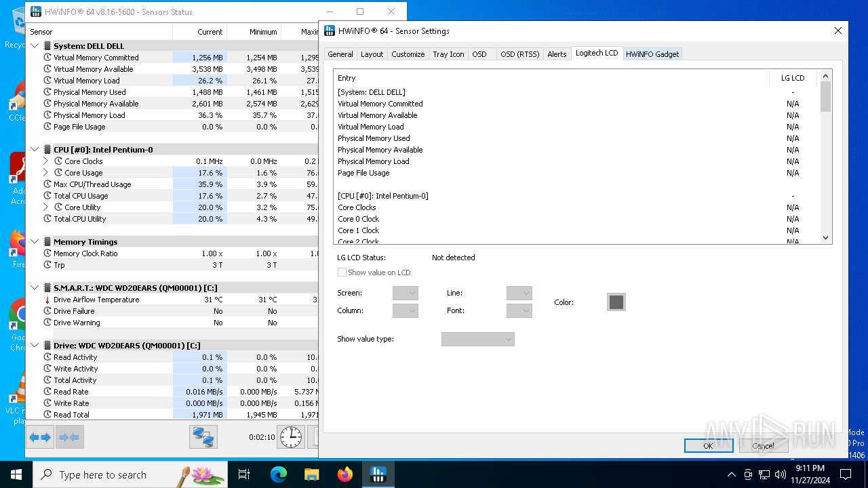Open the Show value type dropdown
Screen dimensions: 868x488
click(x=477, y=339)
